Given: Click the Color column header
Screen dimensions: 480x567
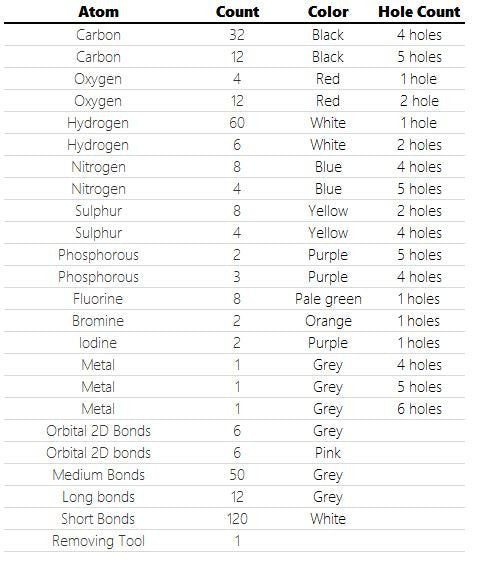Looking at the screenshot, I should coord(328,12).
